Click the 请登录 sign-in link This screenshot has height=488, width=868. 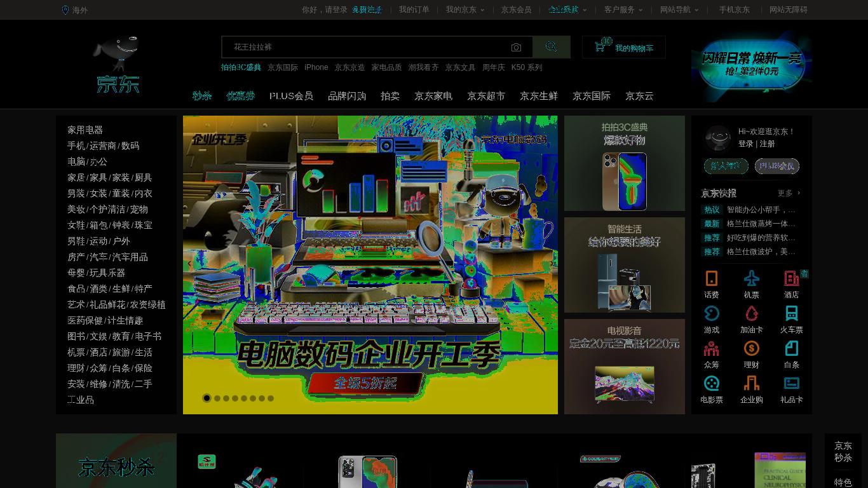tap(336, 10)
